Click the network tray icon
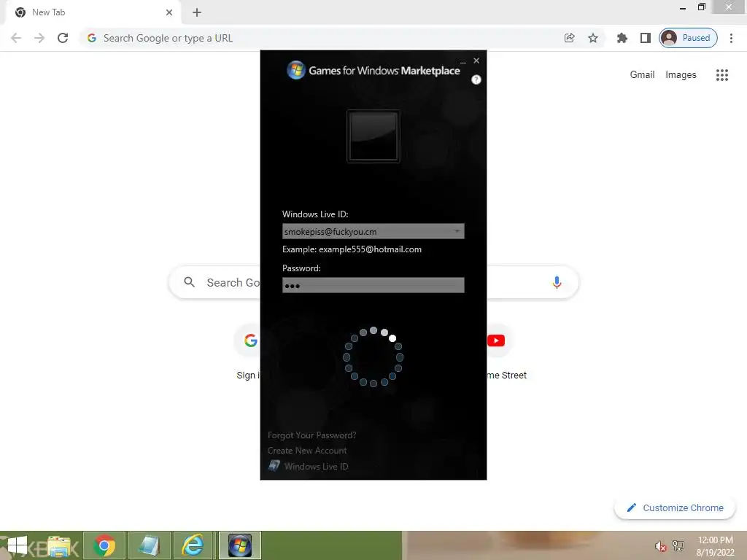747x560 pixels. point(678,545)
